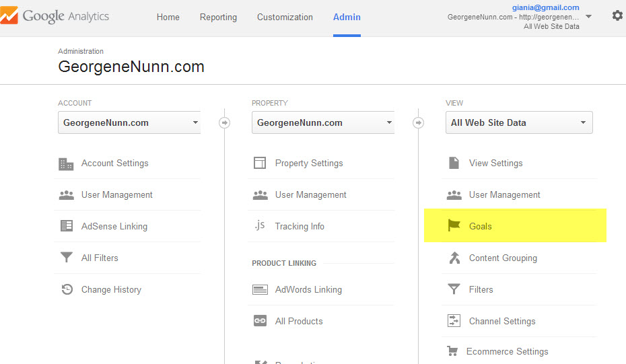Open the Customization tab
Viewport: 626px width, 364px height.
285,17
